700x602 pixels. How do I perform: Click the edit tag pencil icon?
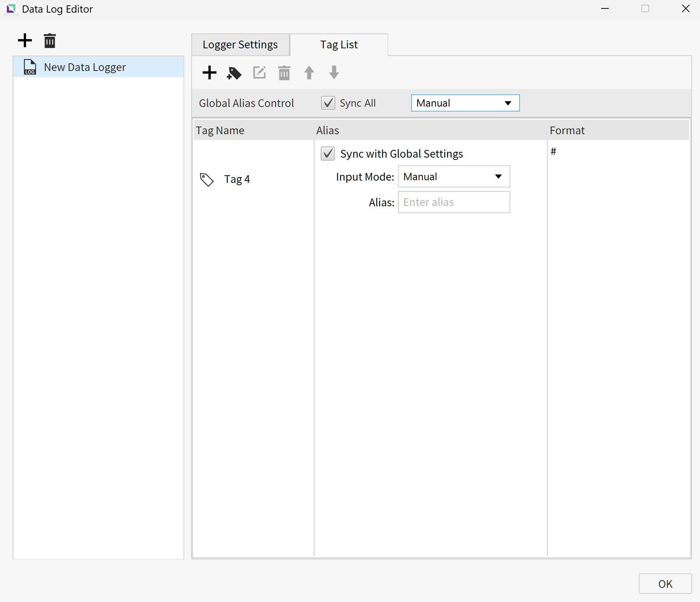[259, 72]
